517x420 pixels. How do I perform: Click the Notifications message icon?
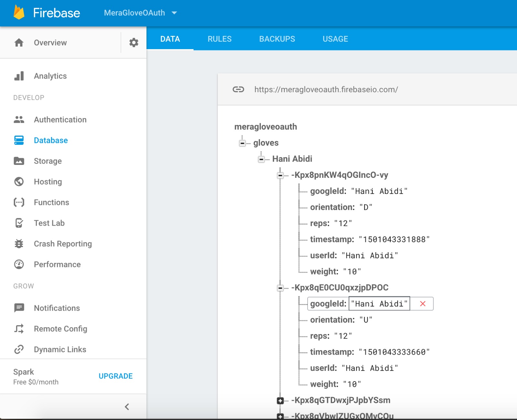tap(19, 308)
